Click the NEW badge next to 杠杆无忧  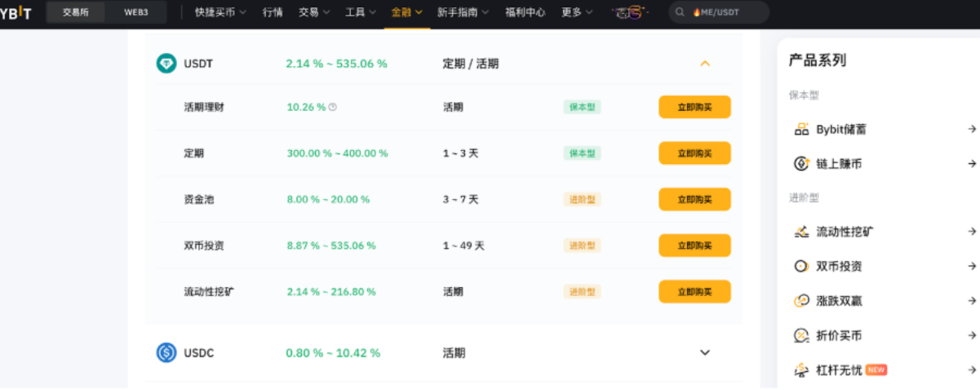[876, 370]
